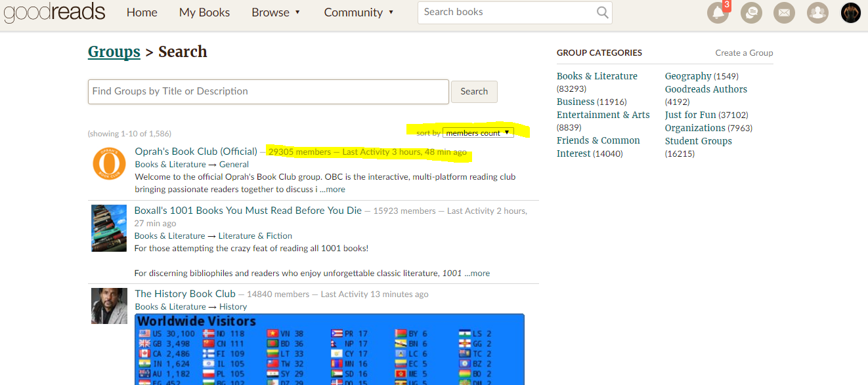Expand the Community menu
Screen dimensions: 868x385
click(359, 12)
